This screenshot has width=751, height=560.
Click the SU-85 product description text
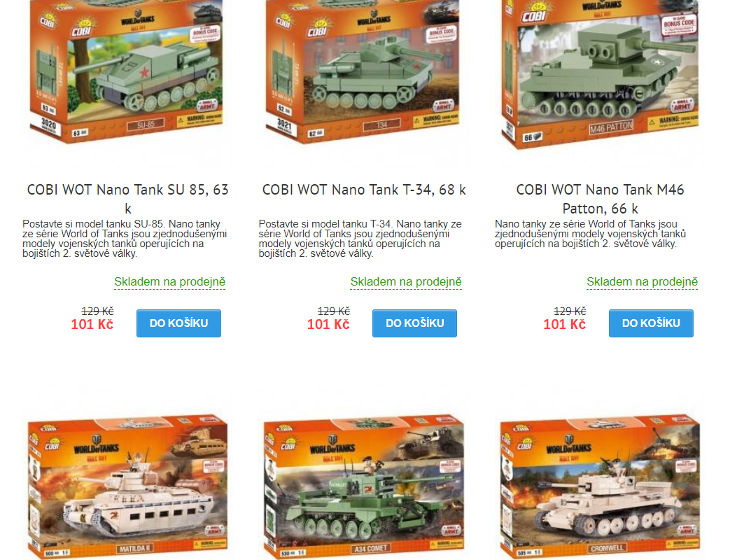click(125, 239)
